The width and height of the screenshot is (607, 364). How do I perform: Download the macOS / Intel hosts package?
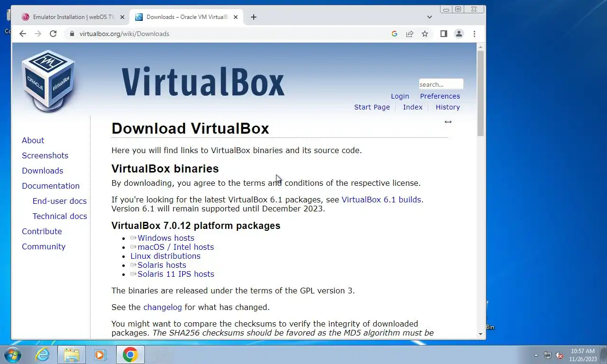[x=175, y=247]
